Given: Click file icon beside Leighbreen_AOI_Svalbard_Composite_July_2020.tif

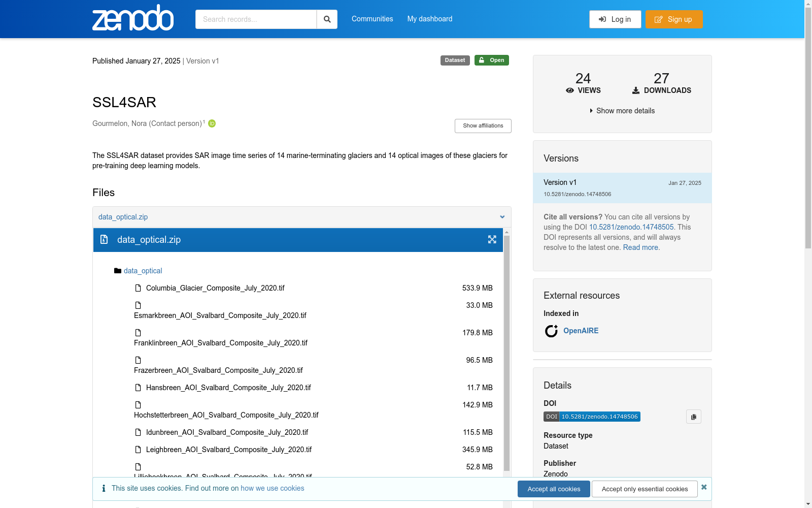Looking at the screenshot, I should pos(138,450).
